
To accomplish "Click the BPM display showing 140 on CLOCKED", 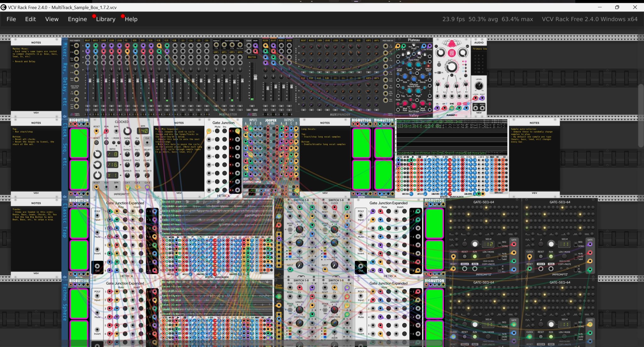I will pyautogui.click(x=143, y=131).
